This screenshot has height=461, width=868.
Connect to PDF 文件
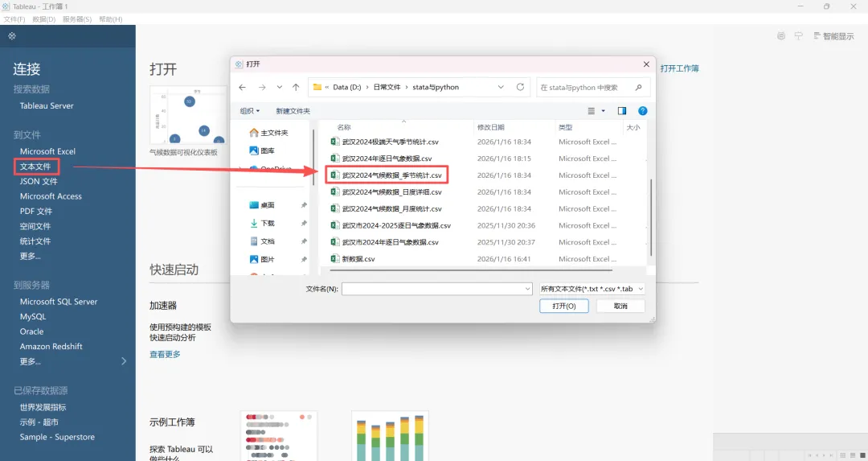[x=36, y=211]
